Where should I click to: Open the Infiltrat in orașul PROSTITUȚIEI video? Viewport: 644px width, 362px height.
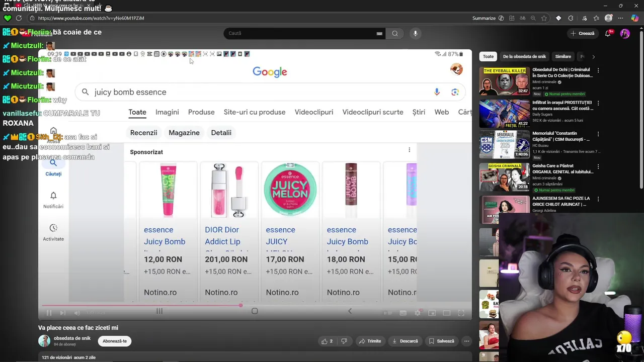pos(504,113)
